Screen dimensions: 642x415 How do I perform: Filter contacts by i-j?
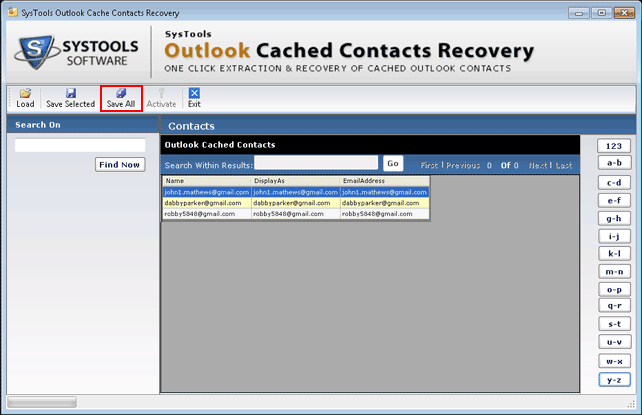614,237
